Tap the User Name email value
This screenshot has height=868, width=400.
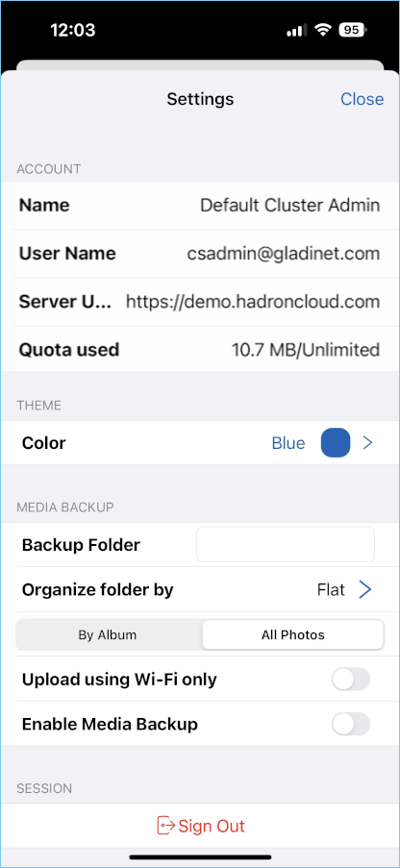coord(284,254)
